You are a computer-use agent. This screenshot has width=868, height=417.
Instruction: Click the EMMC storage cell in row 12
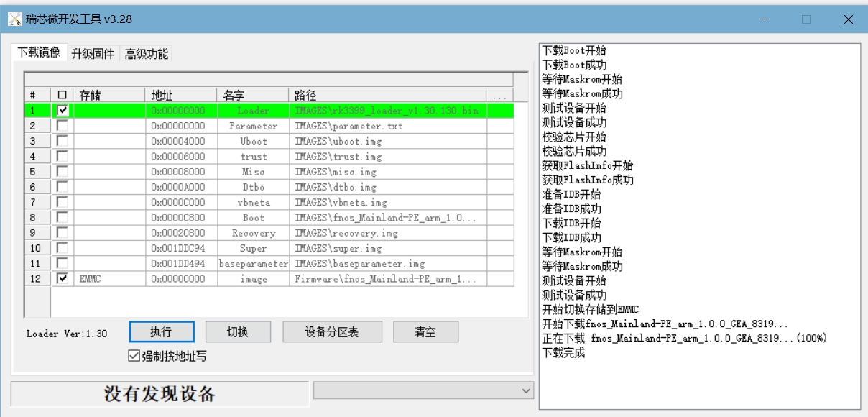(x=110, y=278)
